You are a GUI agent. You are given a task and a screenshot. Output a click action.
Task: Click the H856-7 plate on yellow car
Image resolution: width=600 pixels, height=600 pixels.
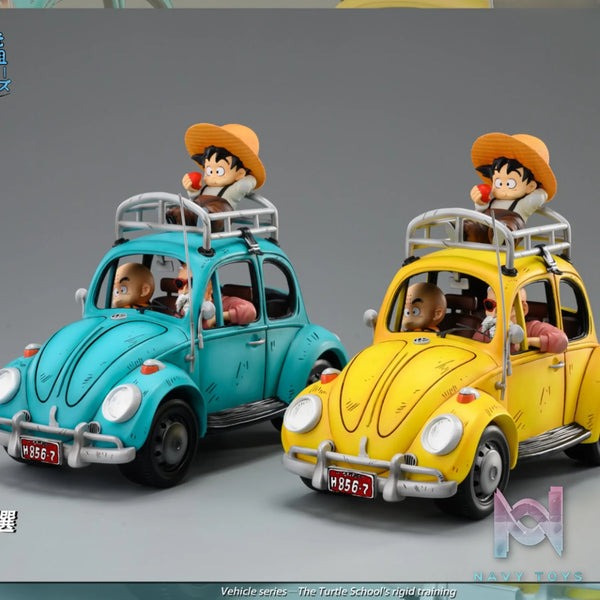click(x=351, y=482)
